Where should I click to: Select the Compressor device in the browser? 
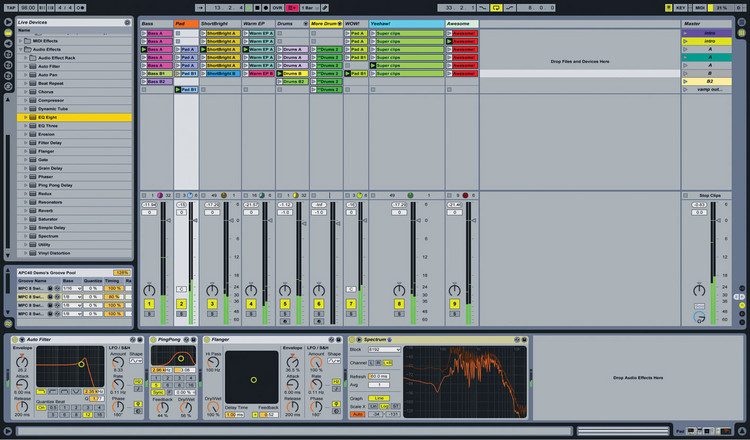[x=52, y=100]
